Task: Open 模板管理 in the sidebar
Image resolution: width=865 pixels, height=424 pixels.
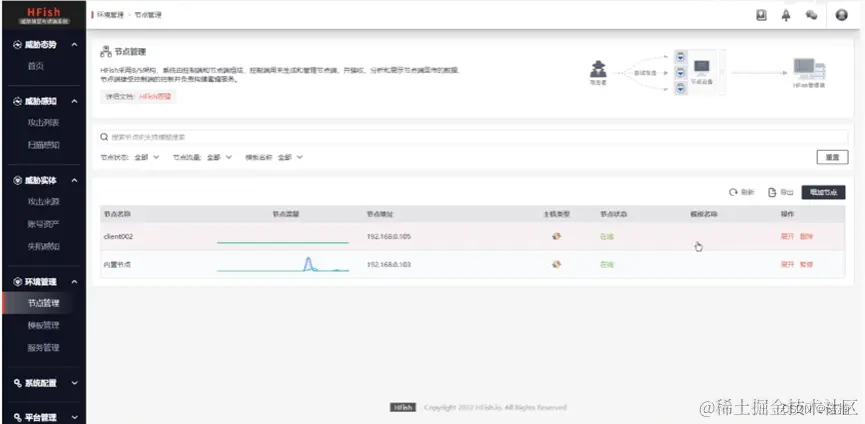Action: (43, 326)
